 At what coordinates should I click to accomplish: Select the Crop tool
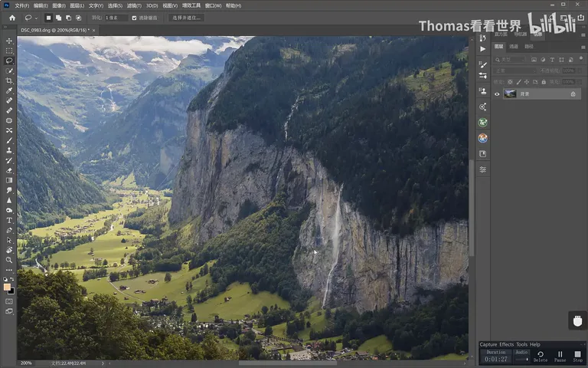click(x=9, y=80)
